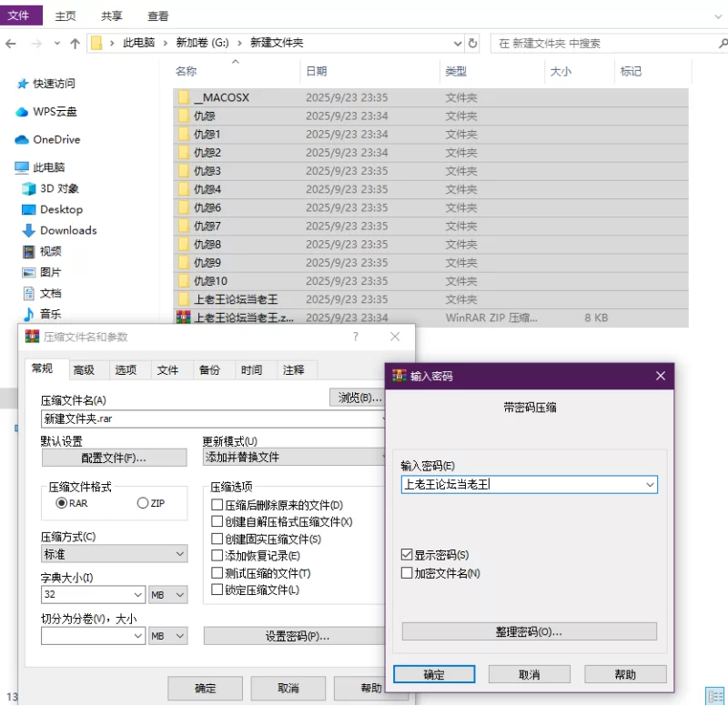Uncheck the 显示密码 checkbox
The image size is (728, 706).
coord(407,555)
